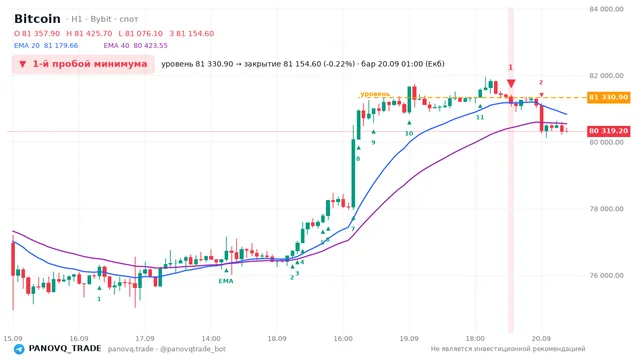Click the PANOVQ_TRADE brand name
The width and height of the screenshot is (640, 360).
click(x=65, y=349)
